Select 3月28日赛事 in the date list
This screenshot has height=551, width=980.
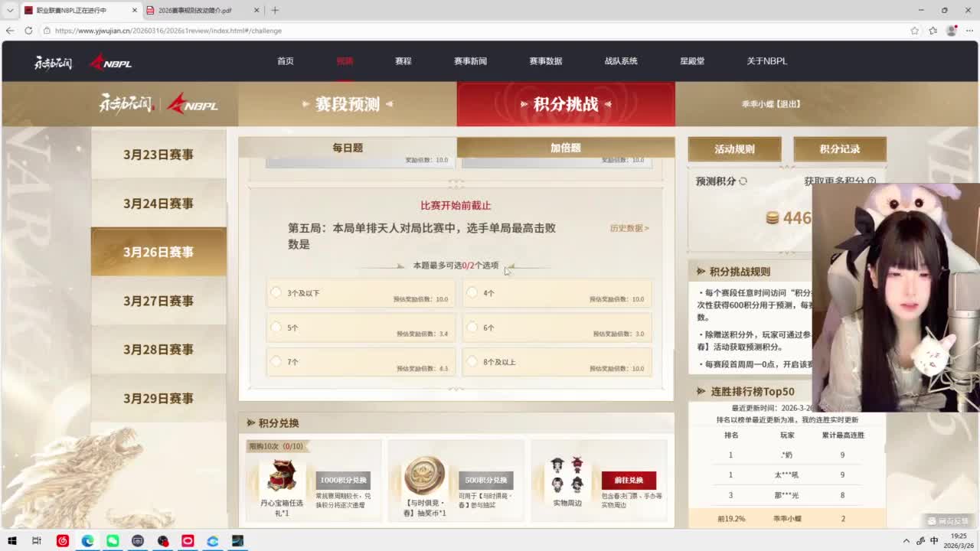(x=158, y=349)
